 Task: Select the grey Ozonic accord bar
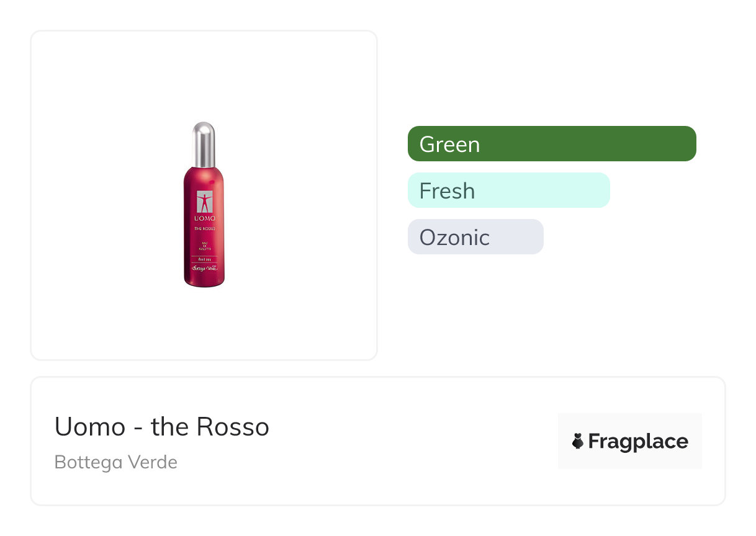475,237
